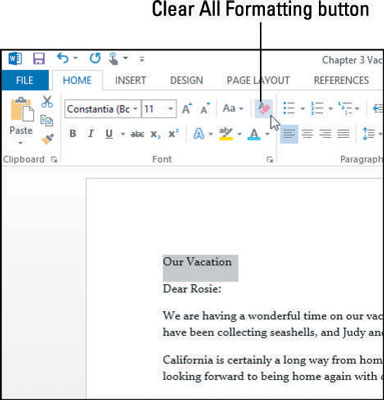Viewport: 384px width, 400px height.
Task: Open numbering library dropdown arrow
Action: point(330,109)
